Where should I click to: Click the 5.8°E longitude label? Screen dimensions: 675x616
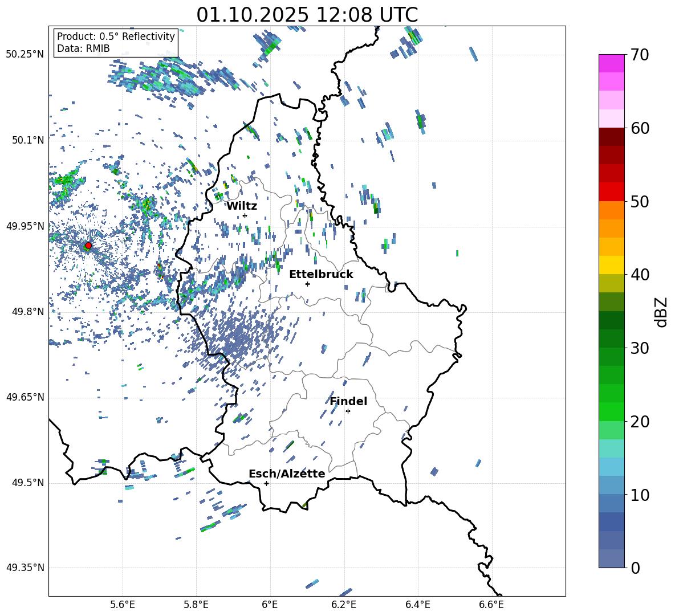pyautogui.click(x=196, y=605)
